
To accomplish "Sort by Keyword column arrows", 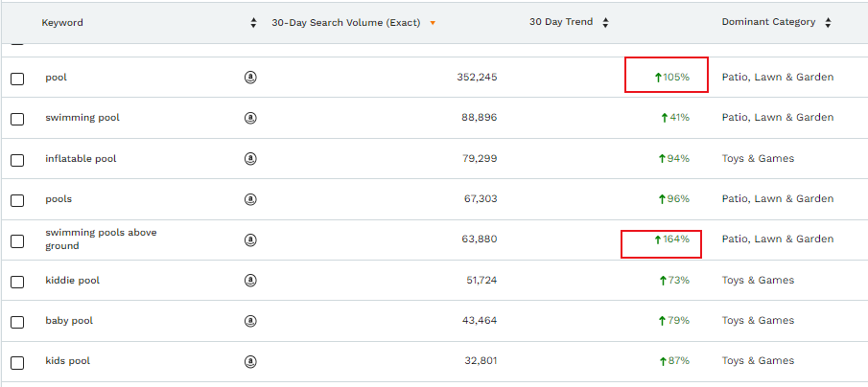I will tap(253, 23).
